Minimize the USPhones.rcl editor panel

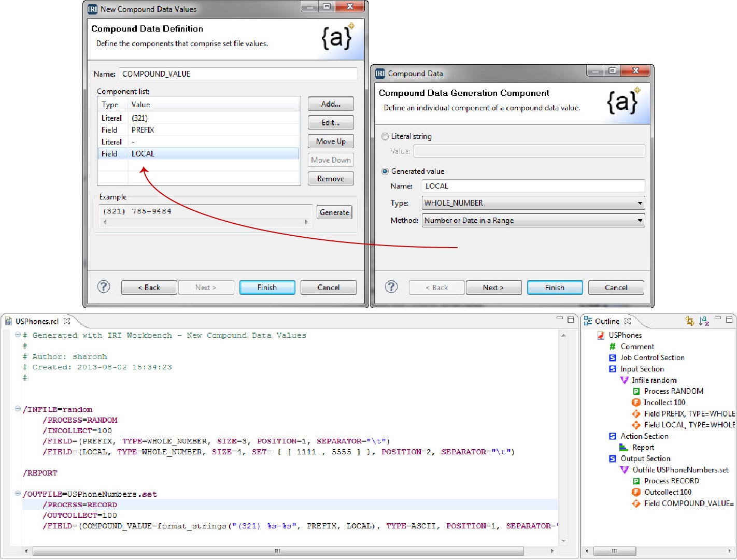coord(560,319)
